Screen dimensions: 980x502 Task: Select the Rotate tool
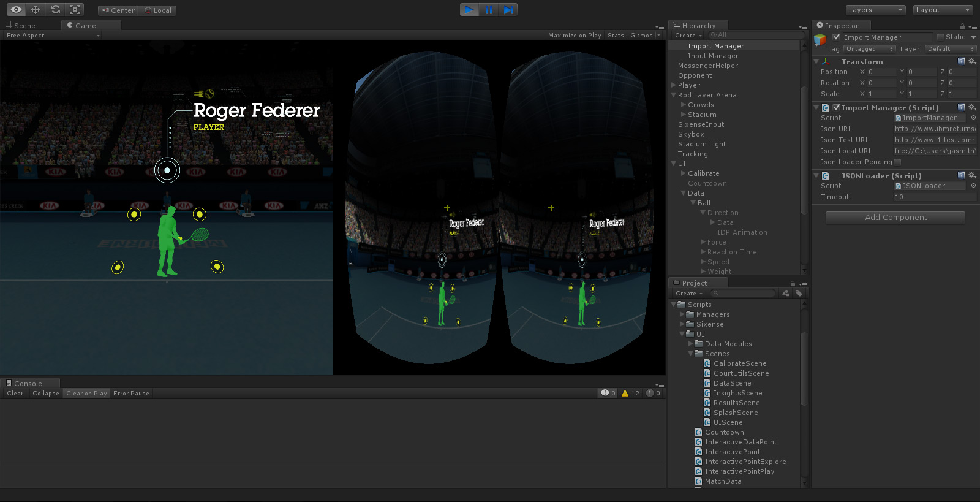(56, 10)
